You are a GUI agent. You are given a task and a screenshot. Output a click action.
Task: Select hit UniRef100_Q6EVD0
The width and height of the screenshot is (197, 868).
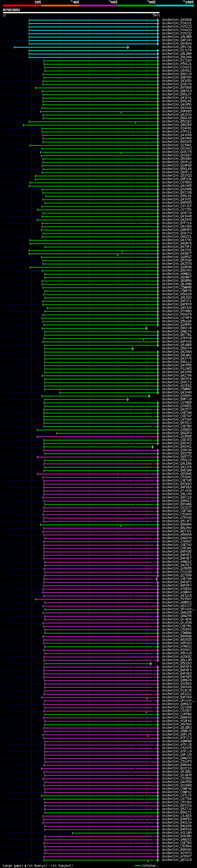[x=176, y=78]
